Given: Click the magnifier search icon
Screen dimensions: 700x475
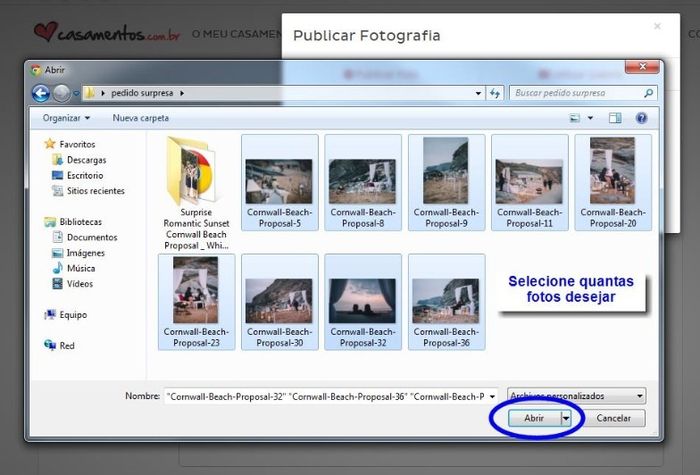Looking at the screenshot, I should click(649, 93).
